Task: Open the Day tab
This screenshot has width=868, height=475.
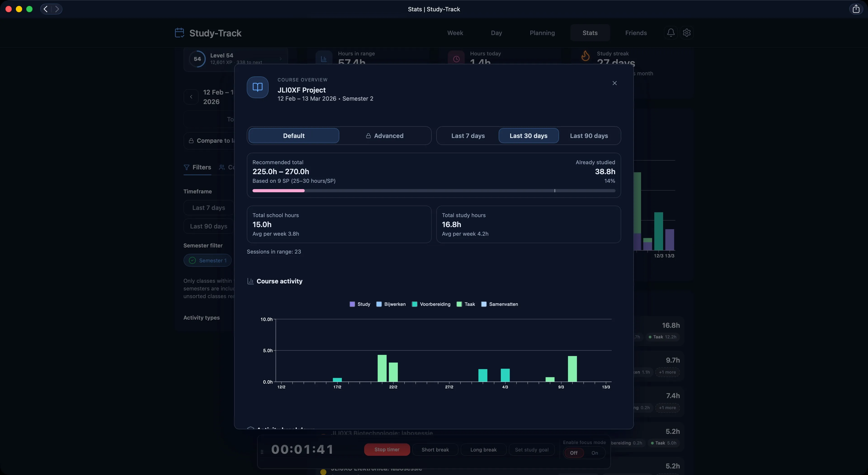Action: (496, 33)
